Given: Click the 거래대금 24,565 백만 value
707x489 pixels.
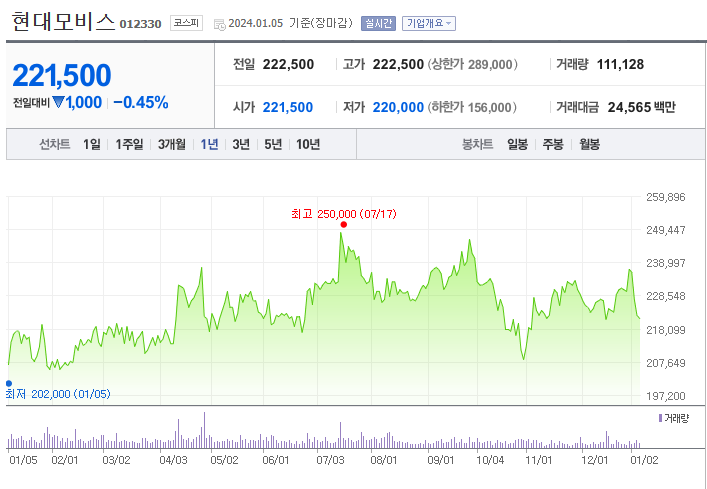Looking at the screenshot, I should point(642,107).
